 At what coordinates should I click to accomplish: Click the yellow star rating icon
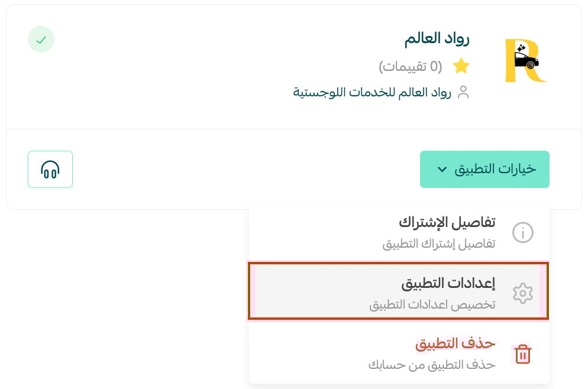pos(461,66)
